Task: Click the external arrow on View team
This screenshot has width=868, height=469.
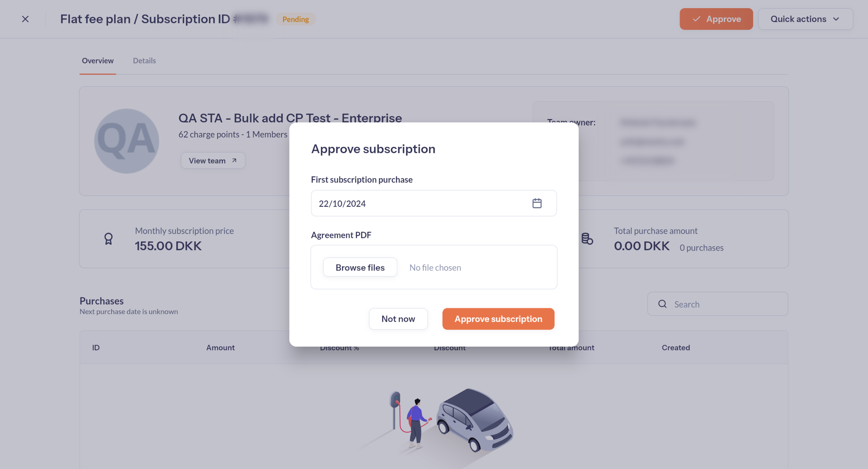Action: point(234,160)
